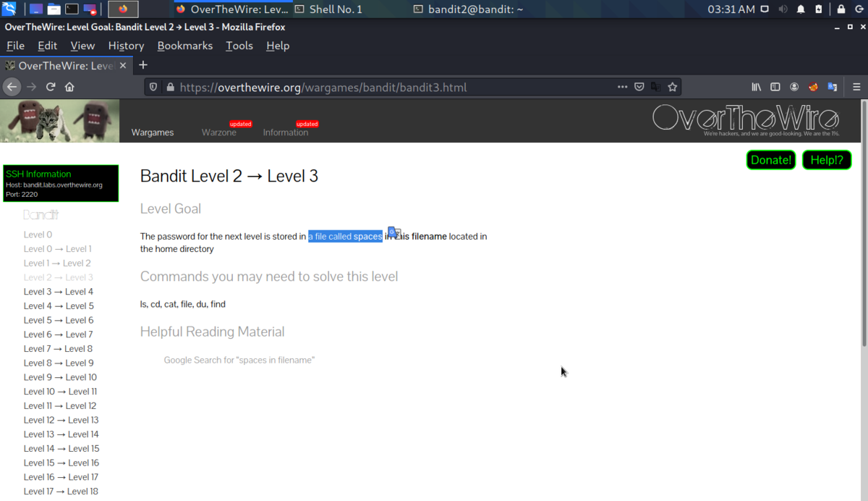Image resolution: width=868 pixels, height=501 pixels.
Task: Open the Bookmarks menu
Action: pyautogui.click(x=185, y=46)
